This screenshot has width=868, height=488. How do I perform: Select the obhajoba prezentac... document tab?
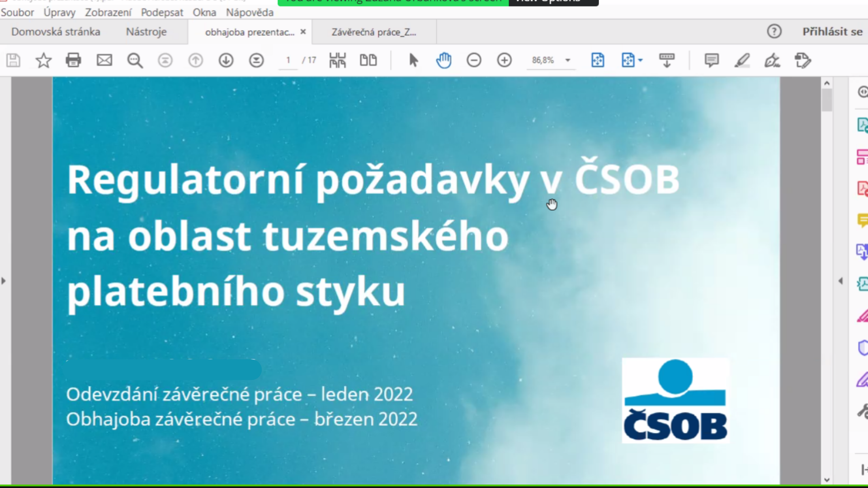coord(250,32)
